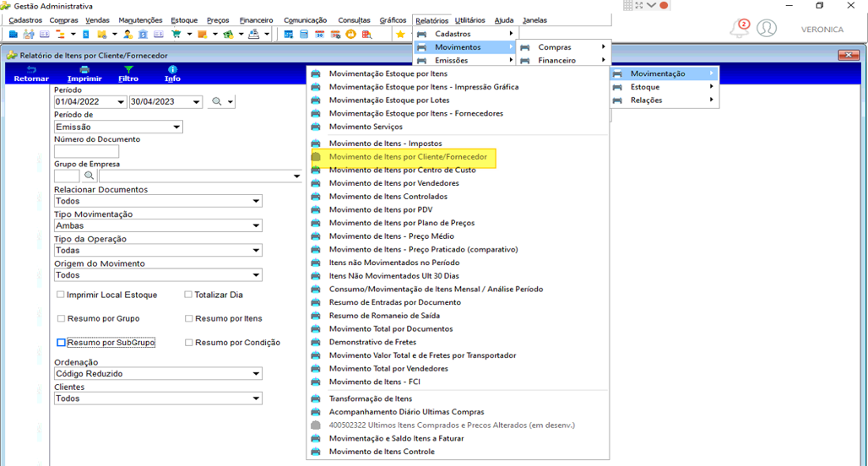Toggle Resumo por SubGrupo checkbox
Image resolution: width=868 pixels, height=466 pixels.
pos(61,343)
